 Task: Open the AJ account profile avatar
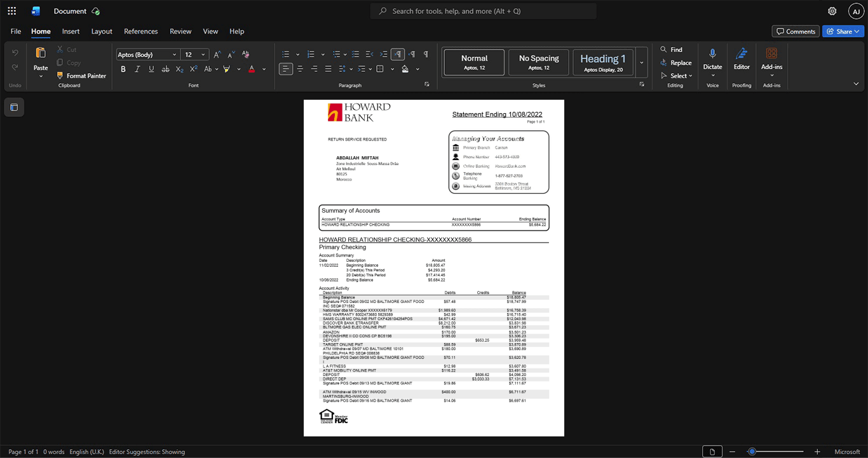click(856, 11)
